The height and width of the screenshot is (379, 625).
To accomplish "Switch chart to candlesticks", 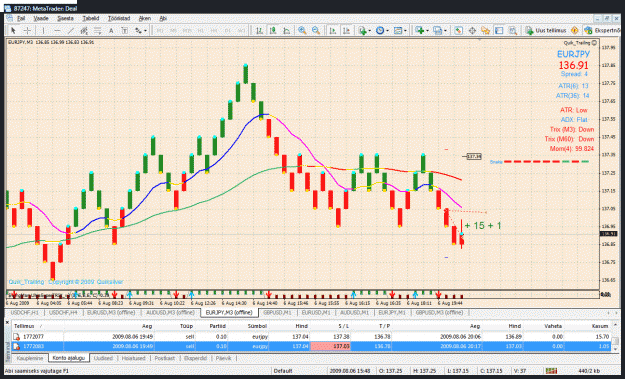I will click(273, 30).
